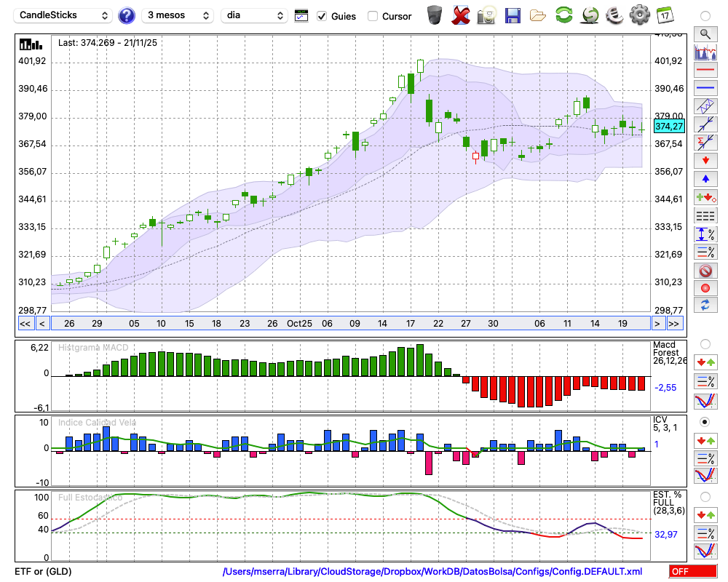728x582 pixels.
Task: Click the red down arrow marker tool
Action: [x=705, y=161]
